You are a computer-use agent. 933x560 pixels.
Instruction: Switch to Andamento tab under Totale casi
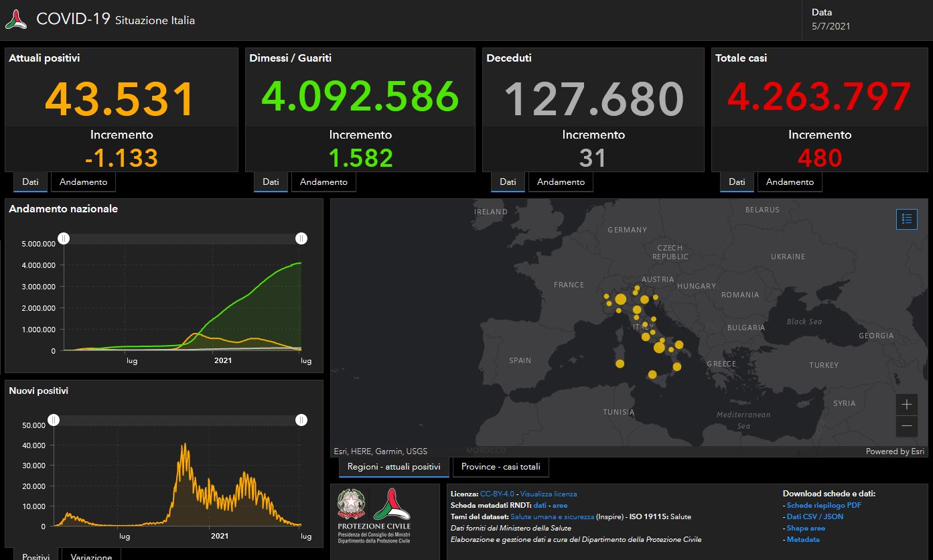[790, 182]
